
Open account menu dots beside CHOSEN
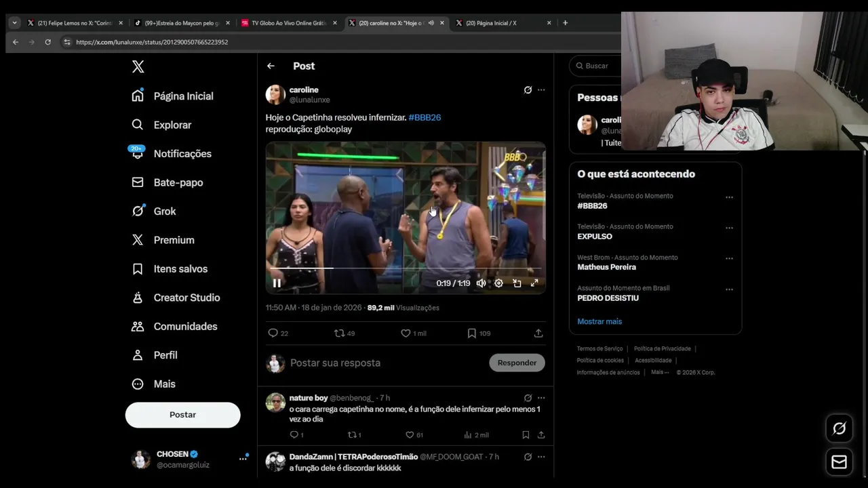243,459
